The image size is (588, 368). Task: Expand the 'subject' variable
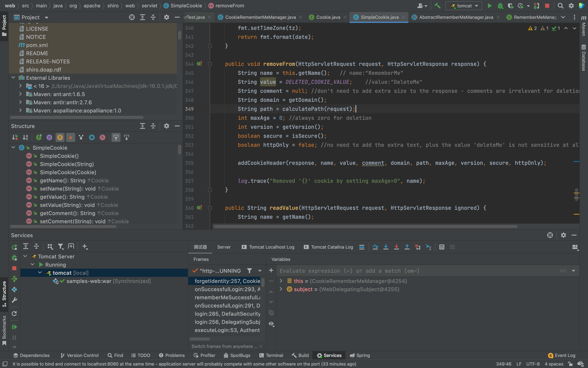(x=281, y=289)
